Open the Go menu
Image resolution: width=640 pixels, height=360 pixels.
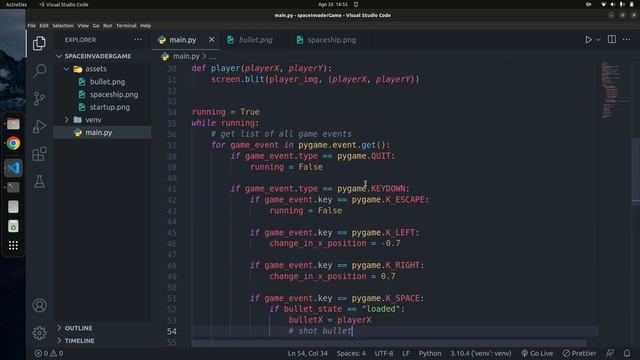pos(96,25)
